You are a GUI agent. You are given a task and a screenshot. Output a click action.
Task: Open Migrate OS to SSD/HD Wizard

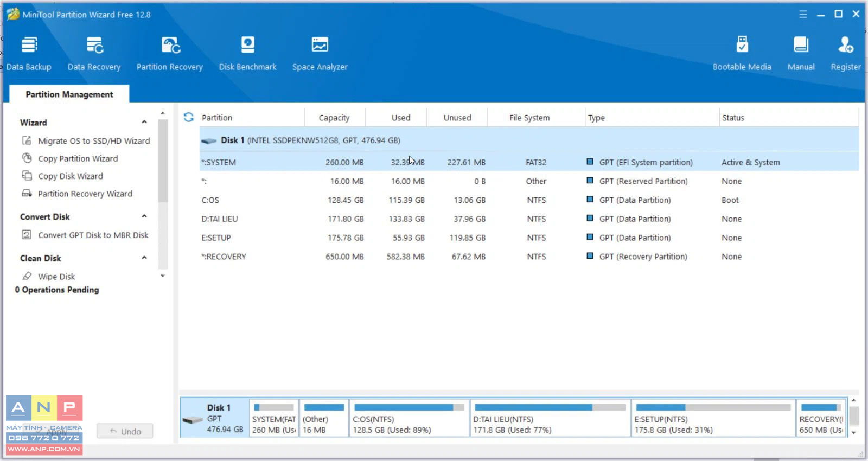pyautogui.click(x=94, y=140)
